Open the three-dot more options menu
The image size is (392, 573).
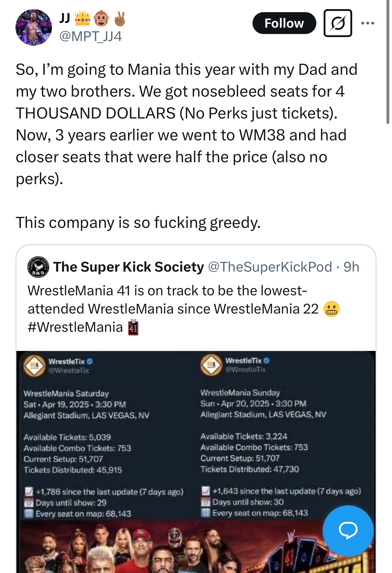[x=367, y=23]
